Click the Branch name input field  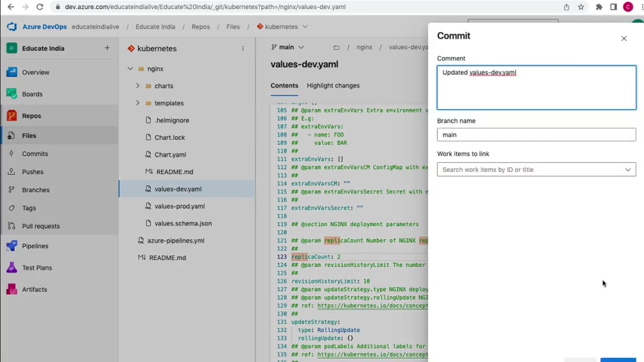click(536, 135)
